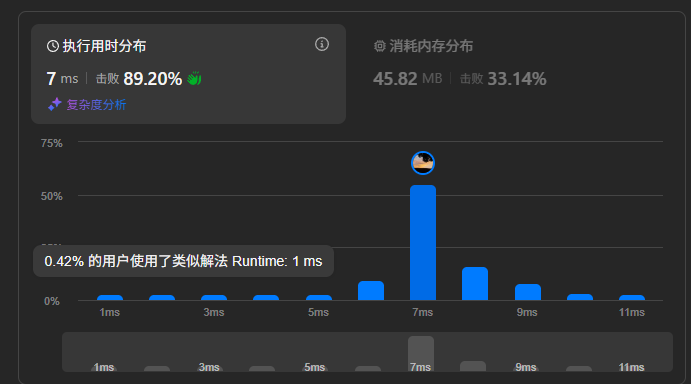
Task: Click the 1ms bar in the chart
Action: click(110, 298)
